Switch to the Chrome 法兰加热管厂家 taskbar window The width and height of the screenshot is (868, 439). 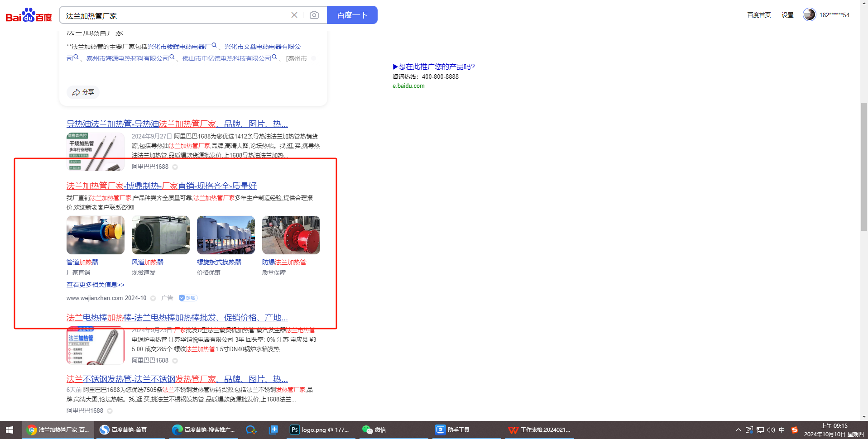point(58,430)
